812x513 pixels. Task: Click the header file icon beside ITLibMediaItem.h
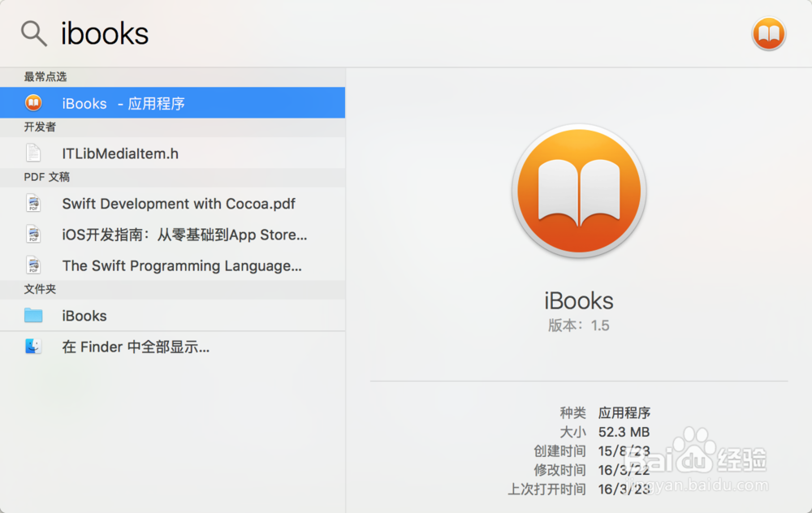click(33, 153)
